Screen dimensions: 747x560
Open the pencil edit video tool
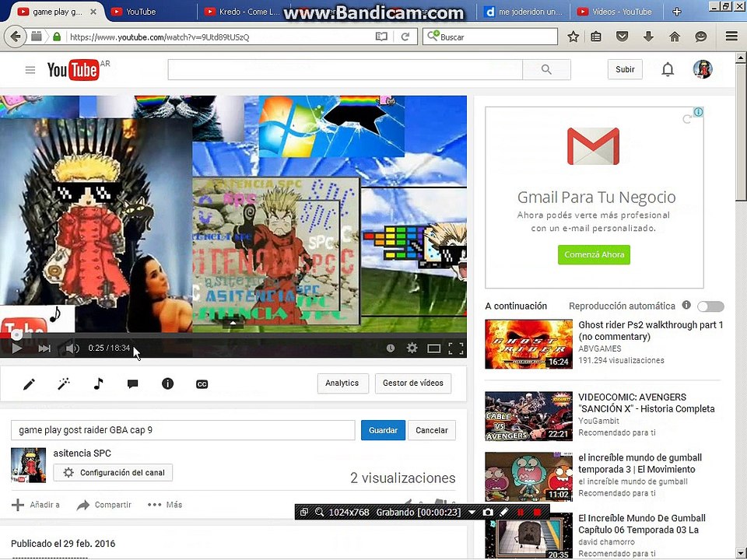click(x=29, y=383)
